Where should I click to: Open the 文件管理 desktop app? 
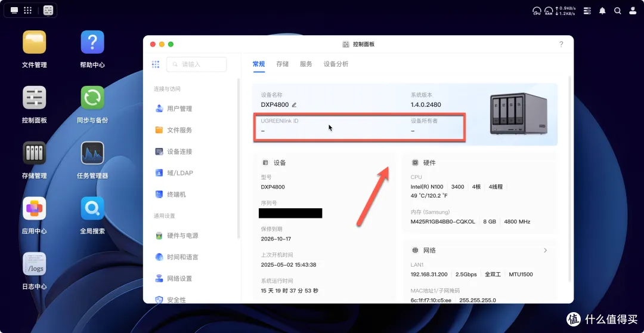click(34, 42)
